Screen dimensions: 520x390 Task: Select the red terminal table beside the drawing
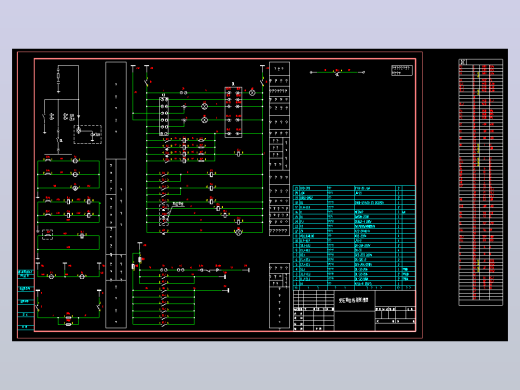[481, 182]
